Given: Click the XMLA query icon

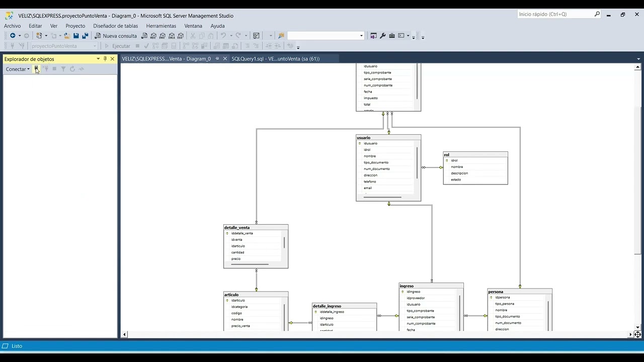Looking at the screenshot, I should pyautogui.click(x=172, y=36).
